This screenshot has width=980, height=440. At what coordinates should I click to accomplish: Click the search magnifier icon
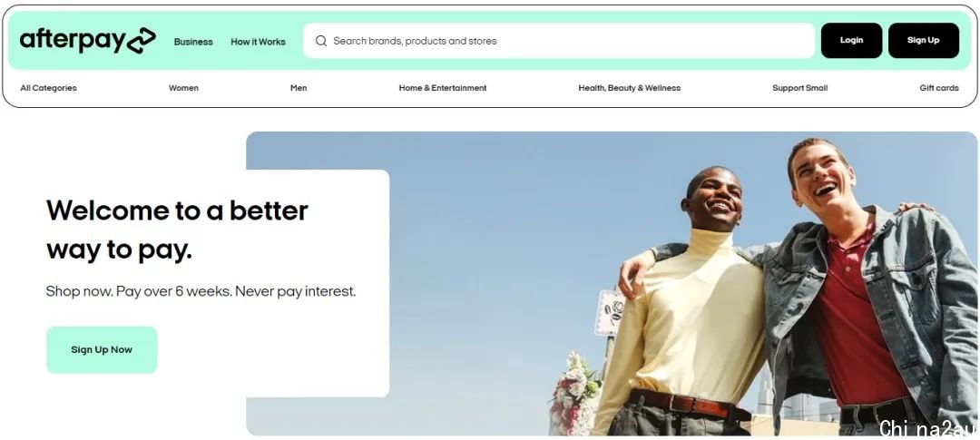pos(321,41)
